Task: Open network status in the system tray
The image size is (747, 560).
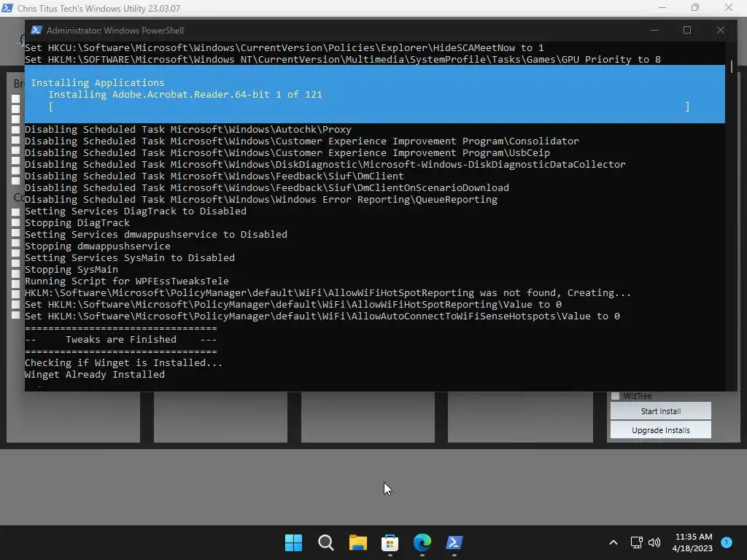Action: (x=636, y=542)
